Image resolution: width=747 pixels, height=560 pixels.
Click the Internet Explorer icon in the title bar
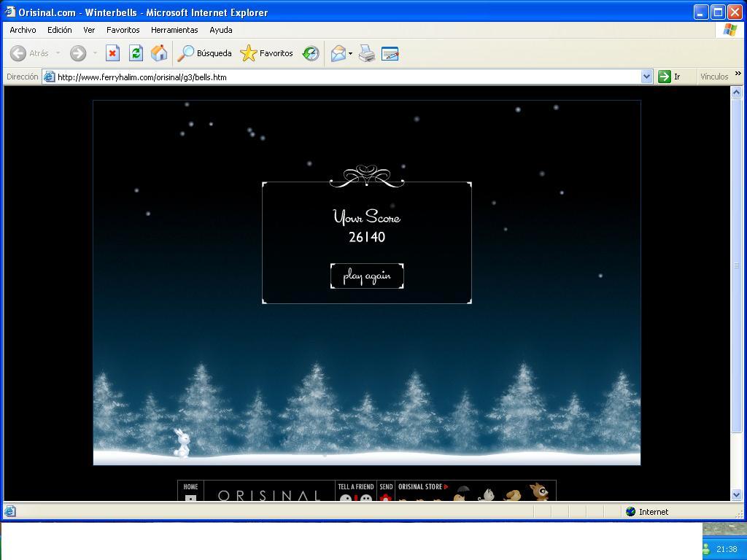(x=10, y=12)
